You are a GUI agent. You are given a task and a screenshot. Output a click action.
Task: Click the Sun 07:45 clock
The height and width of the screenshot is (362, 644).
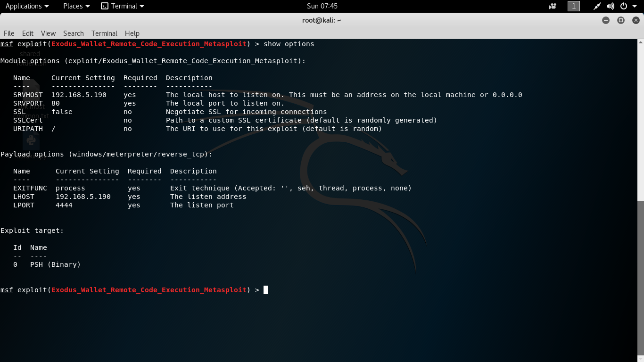tap(322, 6)
